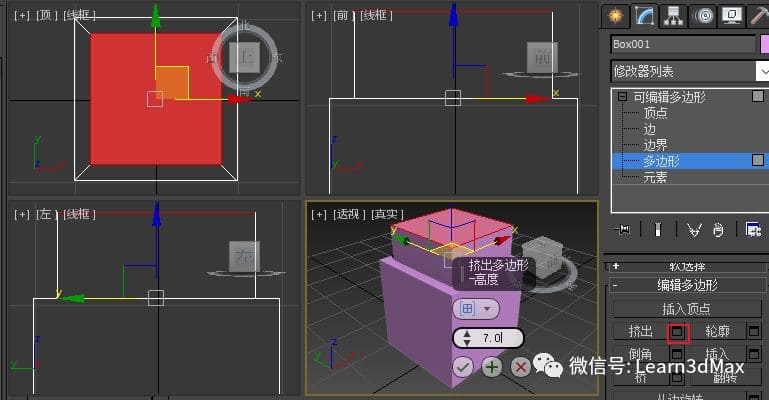This screenshot has width=769, height=400.
Task: Click the green Y-axis gizmo arrow in perspective view
Action: pyautogui.click(x=402, y=240)
